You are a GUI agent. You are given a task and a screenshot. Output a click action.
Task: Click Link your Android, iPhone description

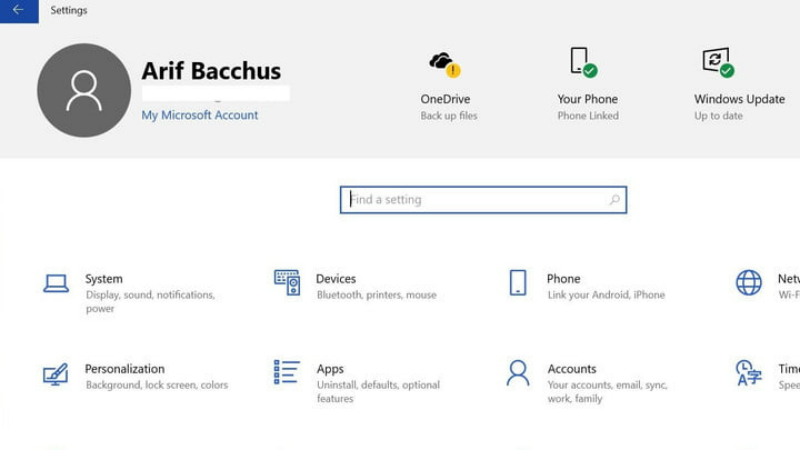point(606,295)
